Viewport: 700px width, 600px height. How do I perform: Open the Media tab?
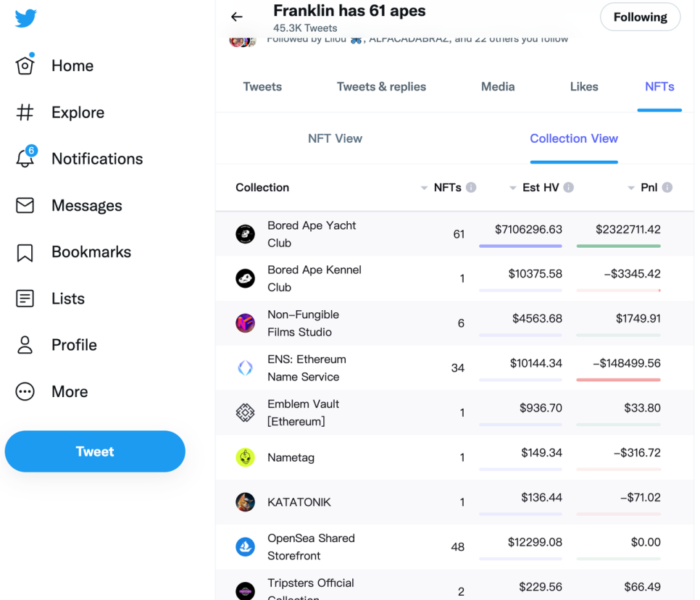pyautogui.click(x=498, y=87)
